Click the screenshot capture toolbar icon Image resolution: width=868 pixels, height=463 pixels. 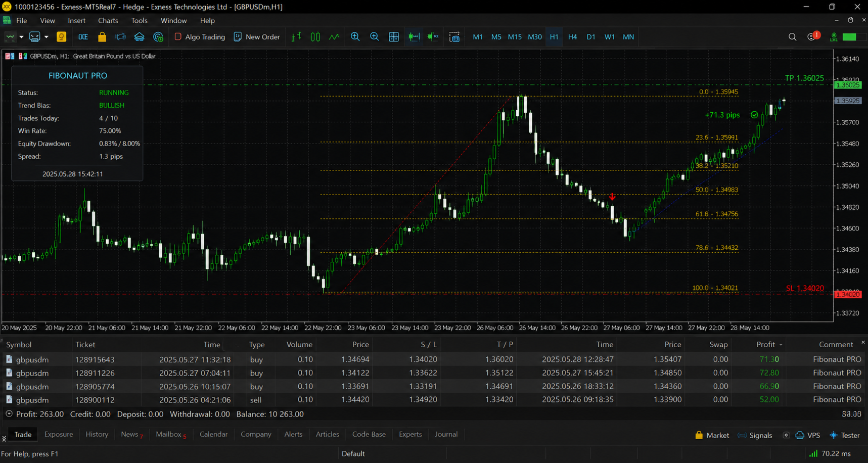(x=454, y=37)
